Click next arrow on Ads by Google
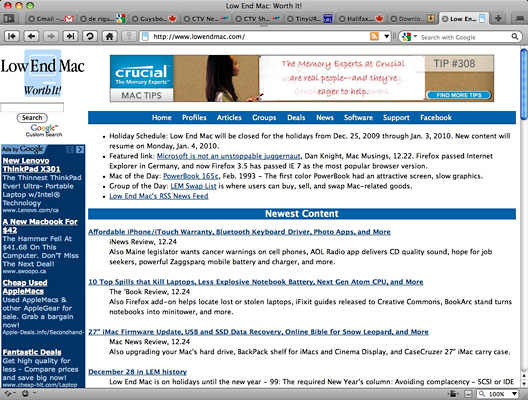 80,149
